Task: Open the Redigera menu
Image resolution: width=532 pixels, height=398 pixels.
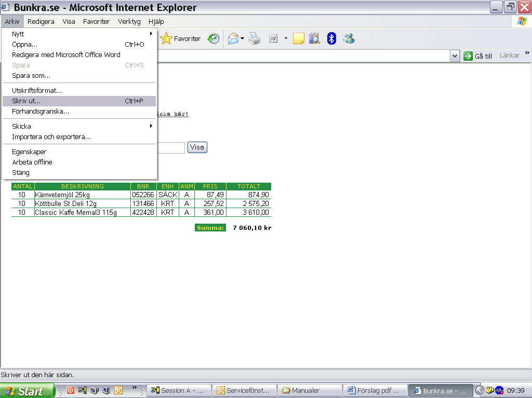Action: pyautogui.click(x=41, y=21)
